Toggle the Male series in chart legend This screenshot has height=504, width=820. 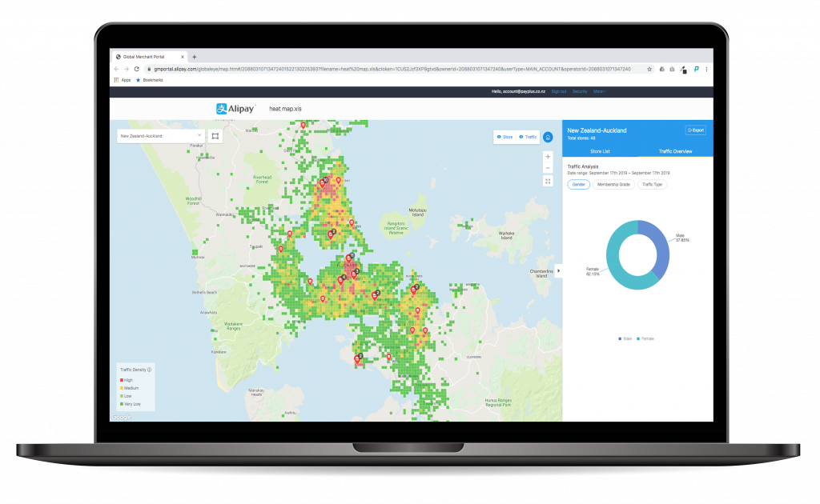(625, 339)
